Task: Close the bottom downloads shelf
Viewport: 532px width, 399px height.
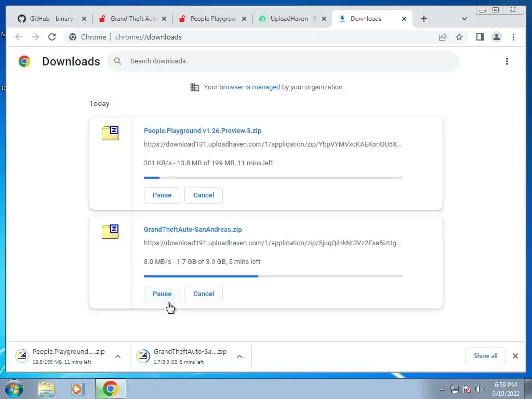Action: point(515,356)
